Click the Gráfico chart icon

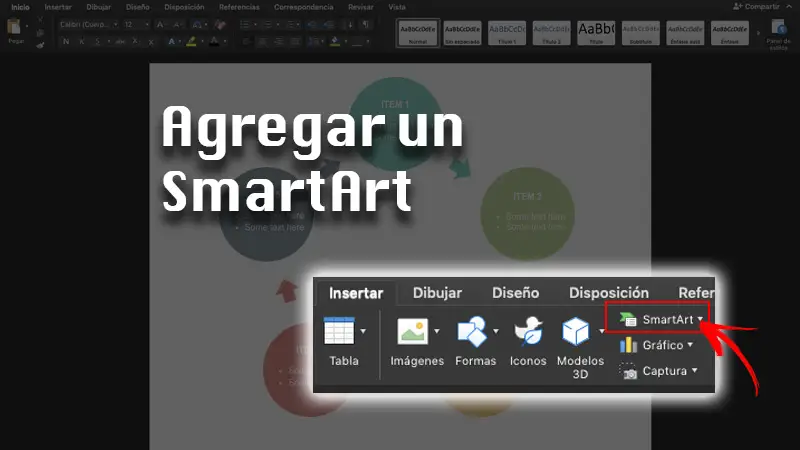[628, 345]
